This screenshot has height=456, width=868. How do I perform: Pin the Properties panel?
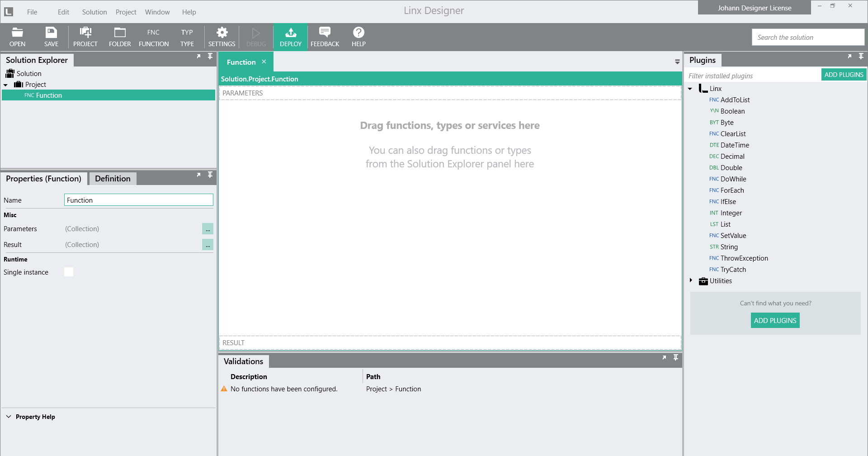click(210, 175)
